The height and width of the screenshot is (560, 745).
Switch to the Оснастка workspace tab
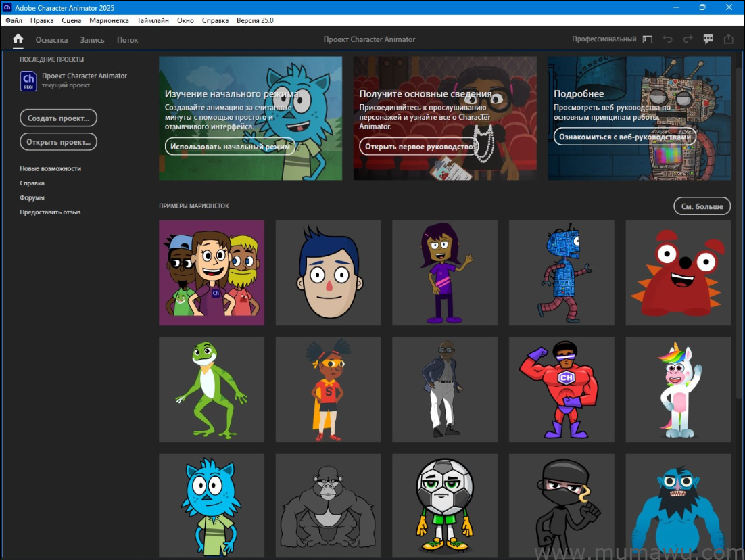[x=52, y=40]
